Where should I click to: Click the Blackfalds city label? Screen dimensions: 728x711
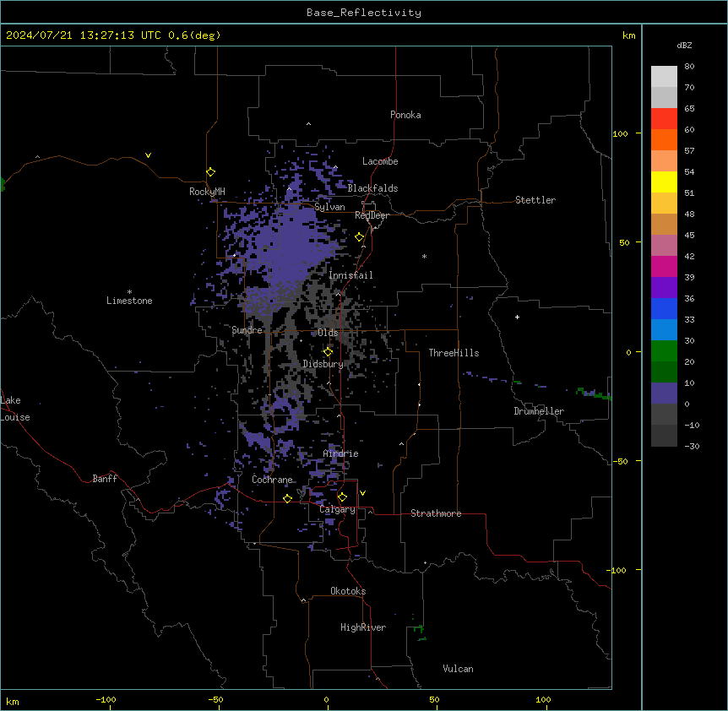point(372,188)
